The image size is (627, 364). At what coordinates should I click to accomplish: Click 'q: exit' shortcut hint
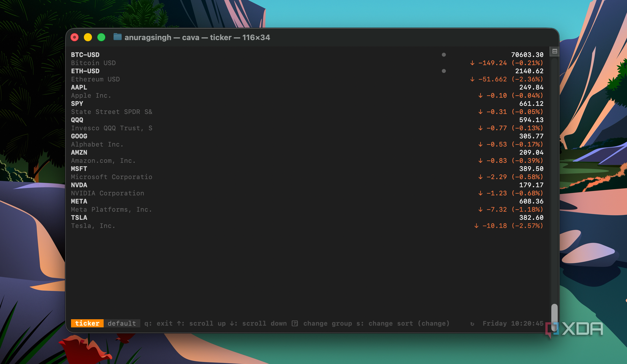click(x=158, y=323)
